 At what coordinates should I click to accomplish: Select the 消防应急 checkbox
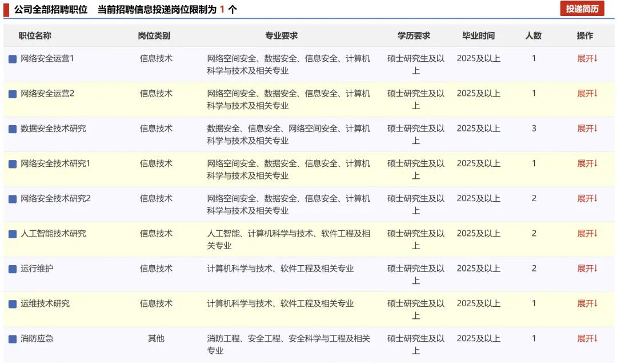coord(13,339)
